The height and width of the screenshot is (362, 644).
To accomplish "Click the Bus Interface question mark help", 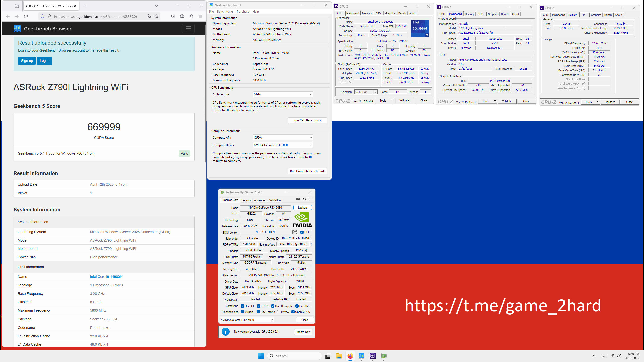I will coord(311,244).
